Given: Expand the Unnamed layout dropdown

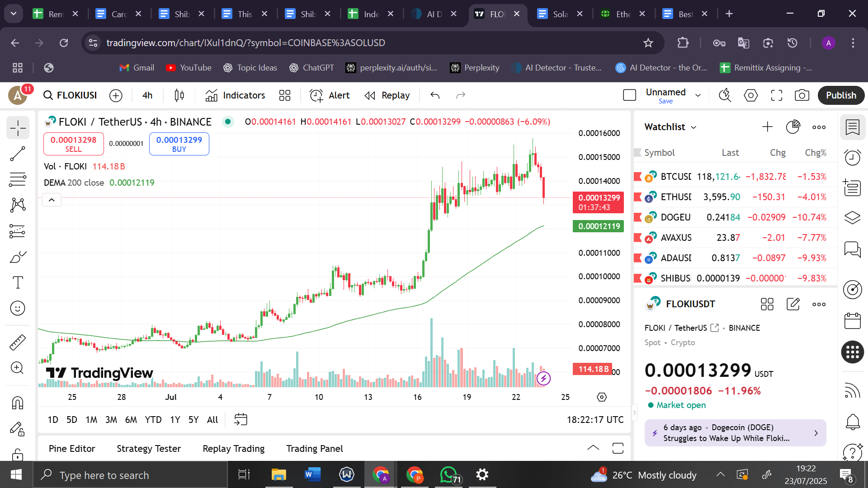Looking at the screenshot, I should 698,95.
